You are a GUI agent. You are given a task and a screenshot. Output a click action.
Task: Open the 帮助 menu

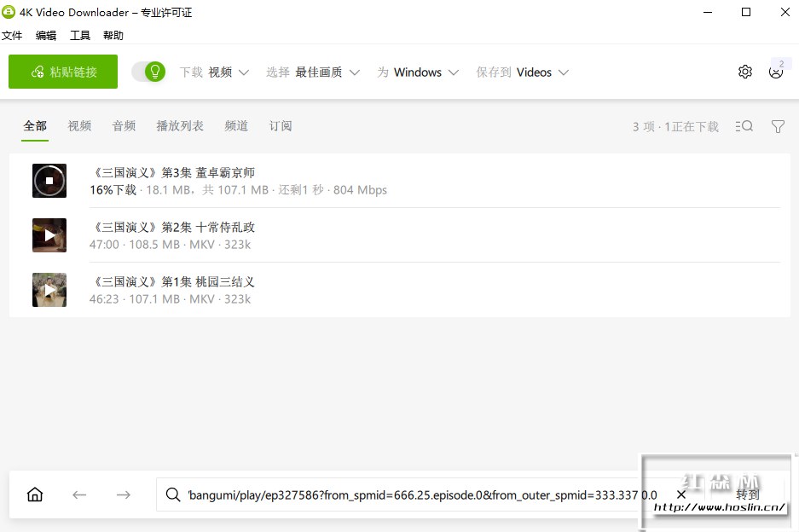[x=113, y=35]
